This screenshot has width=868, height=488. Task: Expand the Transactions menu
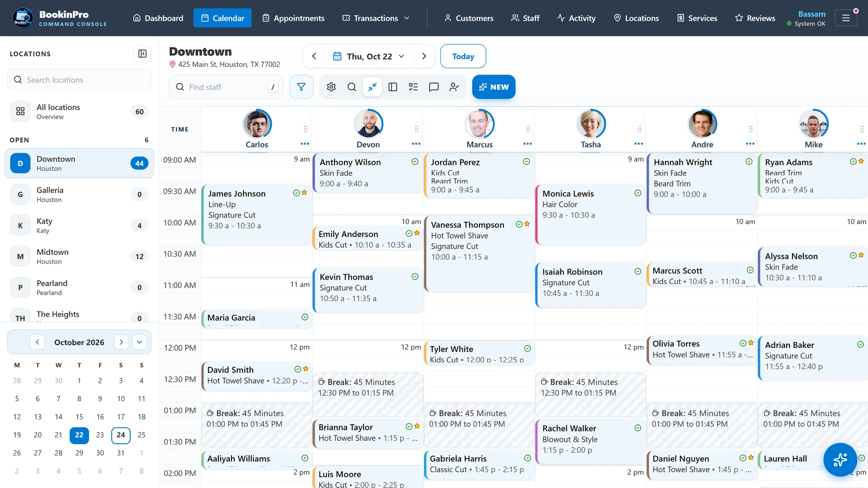pos(376,18)
